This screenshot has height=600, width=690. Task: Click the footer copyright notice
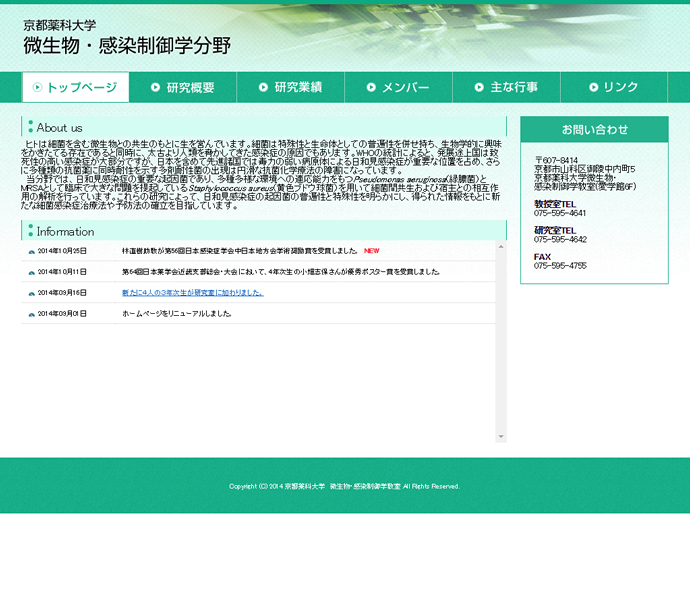345,486
